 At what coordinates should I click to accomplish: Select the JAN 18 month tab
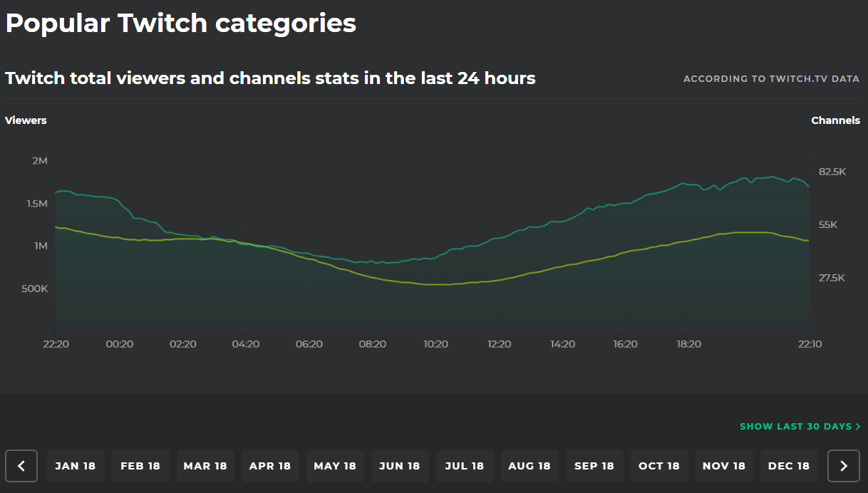pyautogui.click(x=76, y=466)
